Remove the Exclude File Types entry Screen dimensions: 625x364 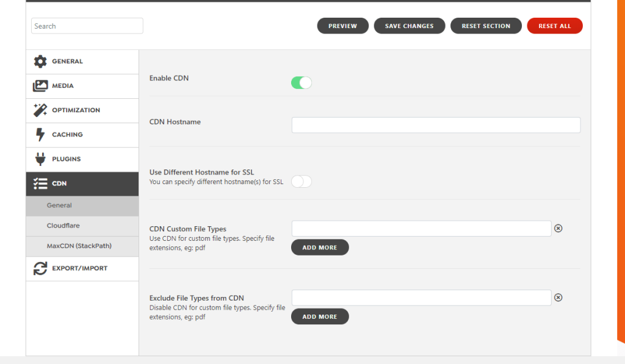click(x=558, y=298)
